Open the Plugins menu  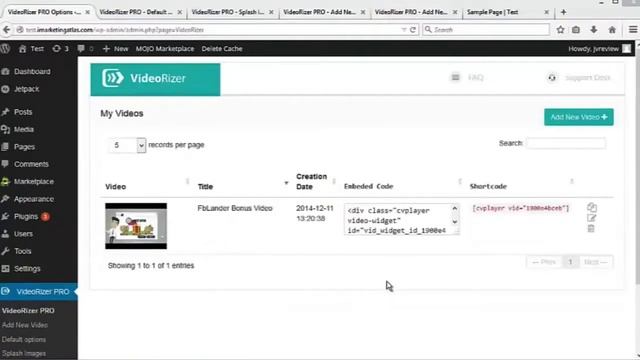click(x=26, y=216)
